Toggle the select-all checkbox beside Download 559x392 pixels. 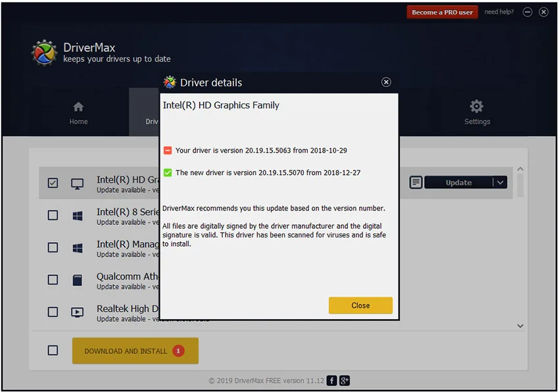coord(53,351)
